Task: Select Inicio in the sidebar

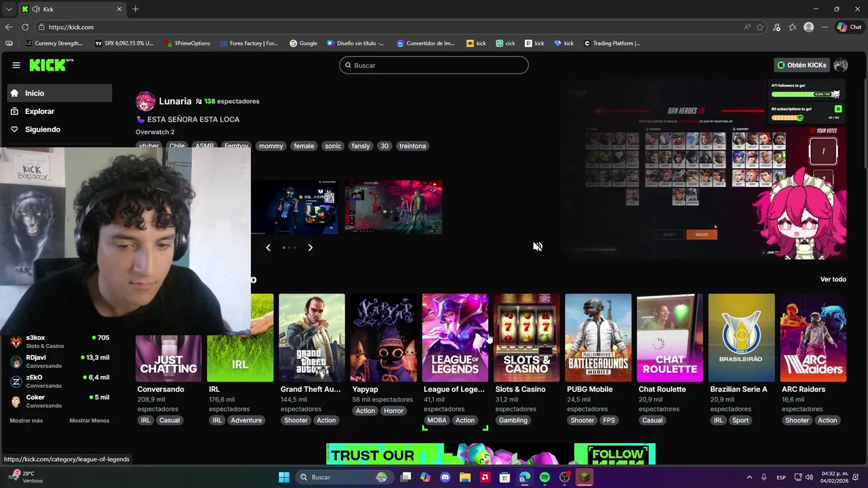Action: (60, 93)
